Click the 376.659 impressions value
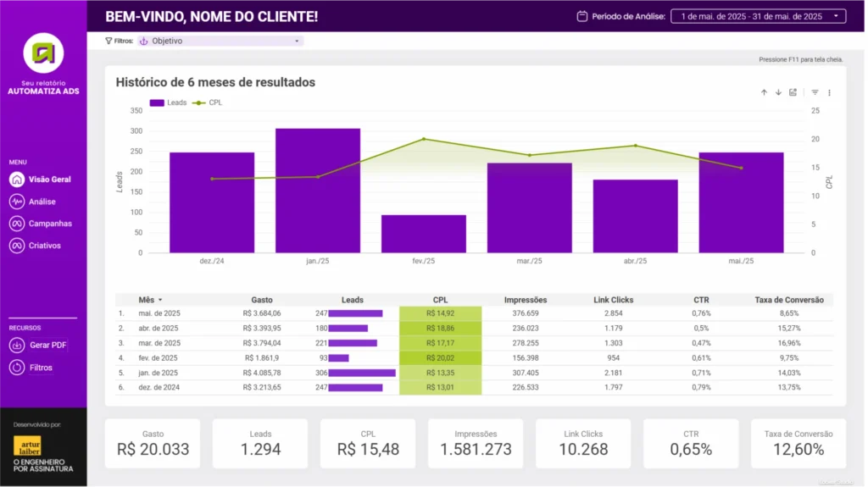This screenshot has height=487, width=868. point(526,313)
